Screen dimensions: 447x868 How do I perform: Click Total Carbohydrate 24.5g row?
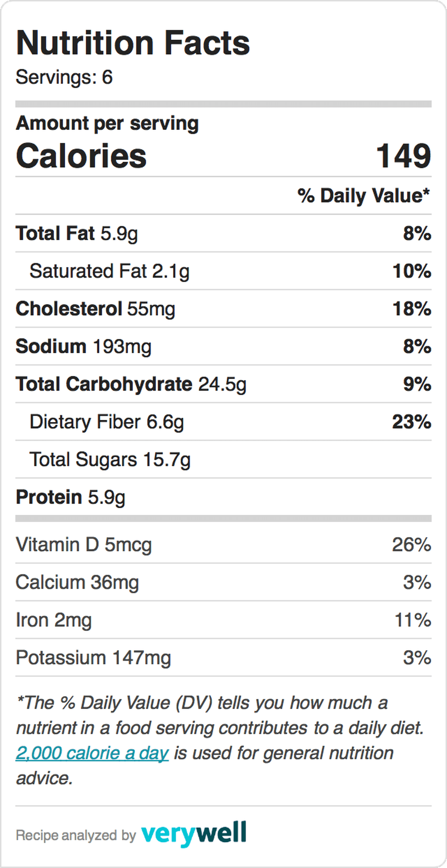click(223, 384)
